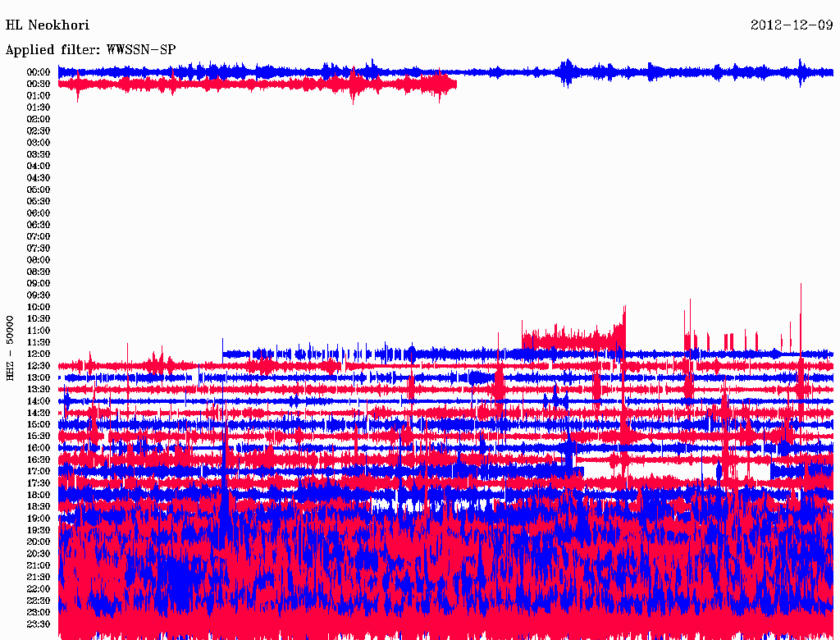Select the 02:00 time label
This screenshot has width=840, height=640.
(x=39, y=119)
